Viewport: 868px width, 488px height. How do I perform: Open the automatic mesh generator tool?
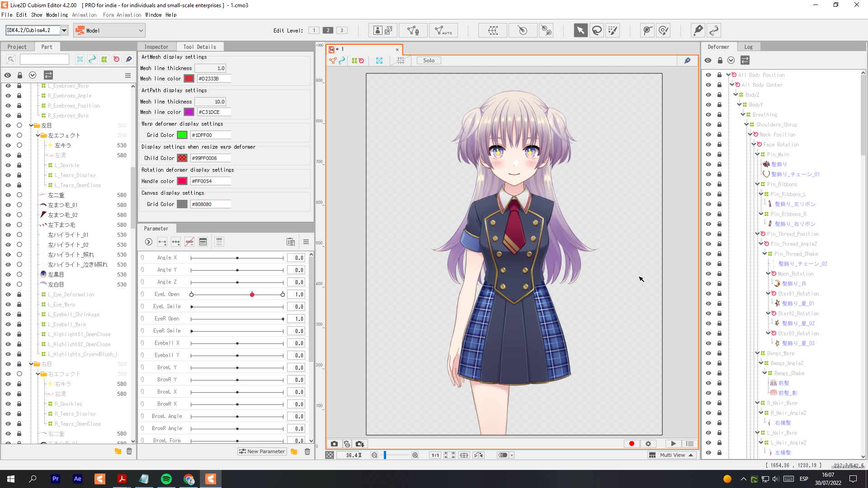point(443,30)
